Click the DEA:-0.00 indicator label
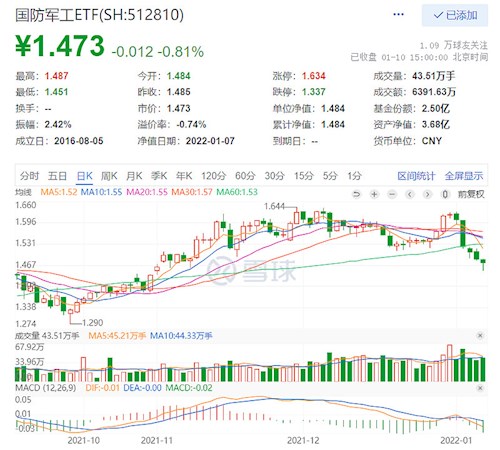 pyautogui.click(x=142, y=388)
